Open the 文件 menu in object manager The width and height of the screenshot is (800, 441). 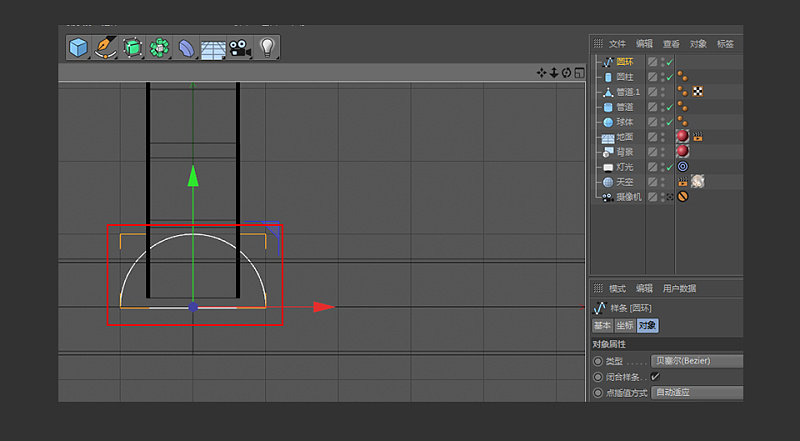pyautogui.click(x=617, y=44)
